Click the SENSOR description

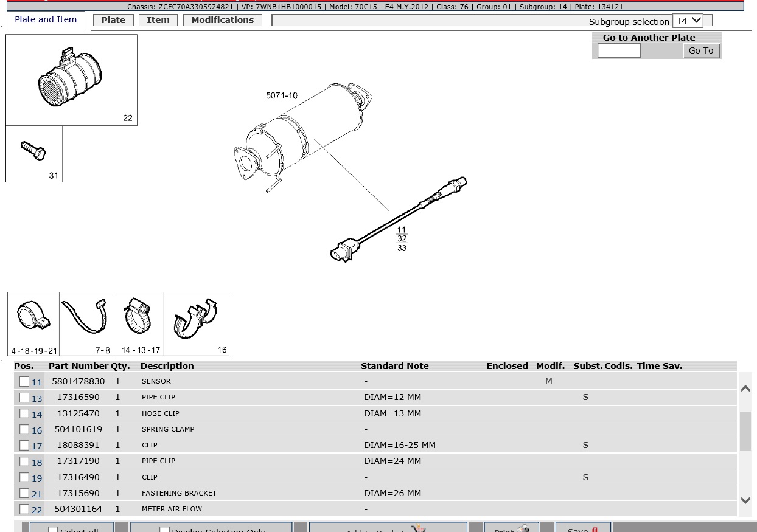(156, 381)
